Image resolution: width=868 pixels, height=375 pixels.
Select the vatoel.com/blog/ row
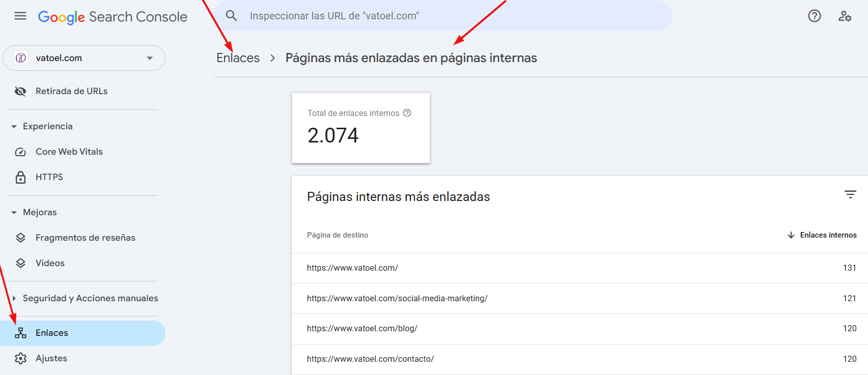coord(362,329)
